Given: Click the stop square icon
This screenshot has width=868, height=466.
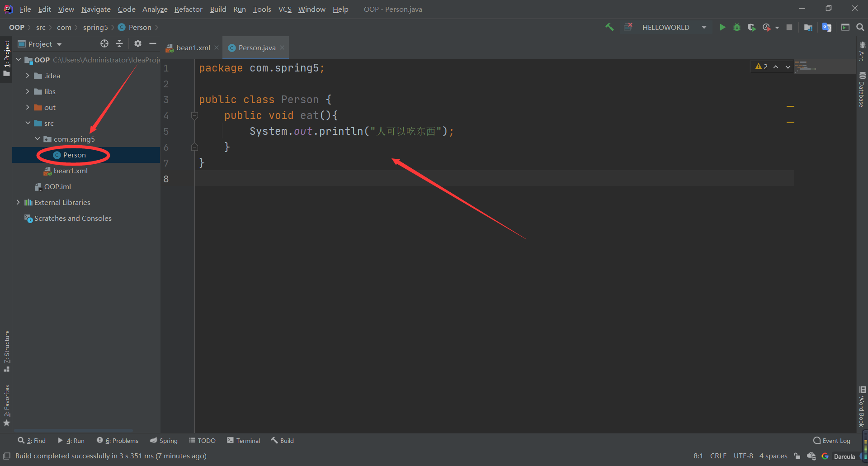Looking at the screenshot, I should [x=789, y=27].
